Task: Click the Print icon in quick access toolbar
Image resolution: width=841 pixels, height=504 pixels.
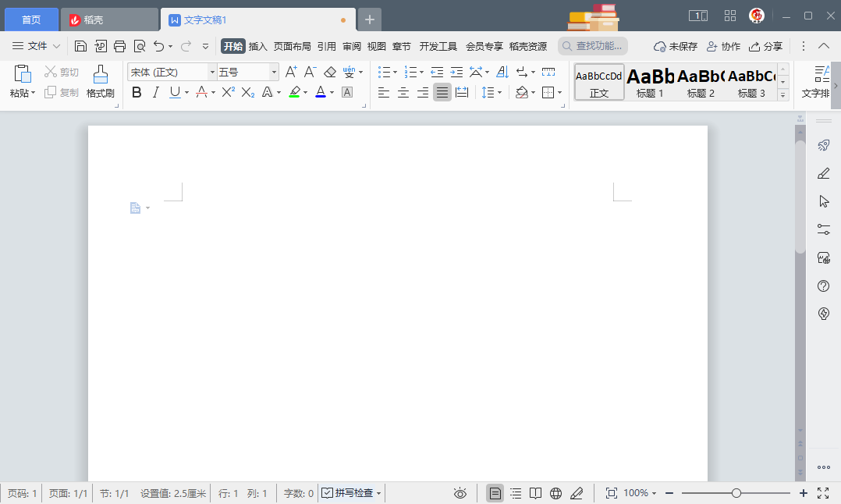Action: 119,46
